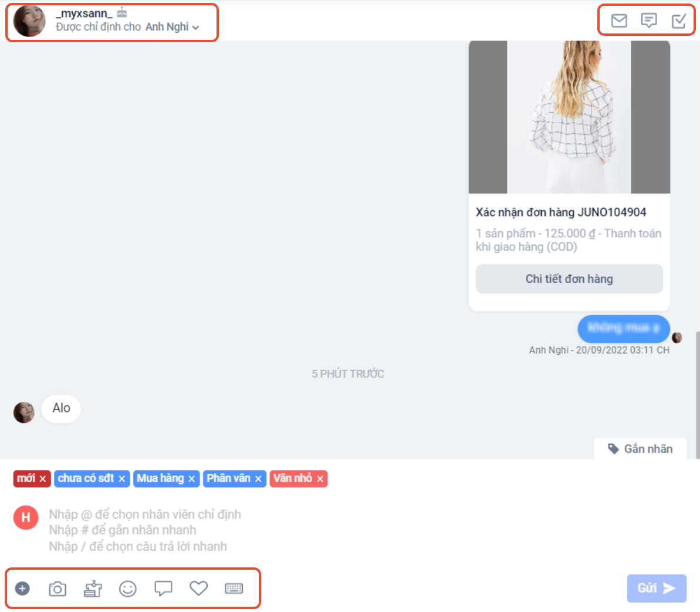Viewport: 700px width, 612px height.
Task: Click the product image of checkered shirt
Action: (569, 117)
